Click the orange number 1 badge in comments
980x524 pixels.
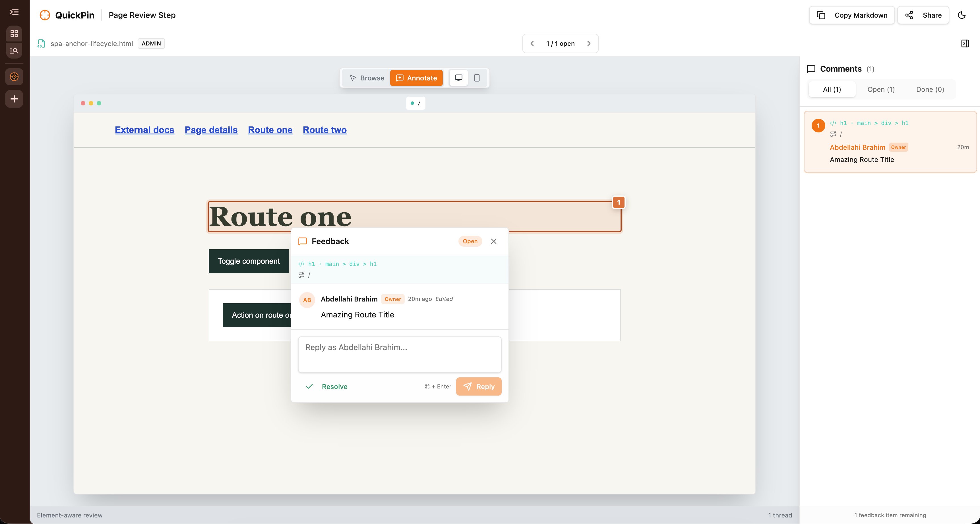point(818,126)
